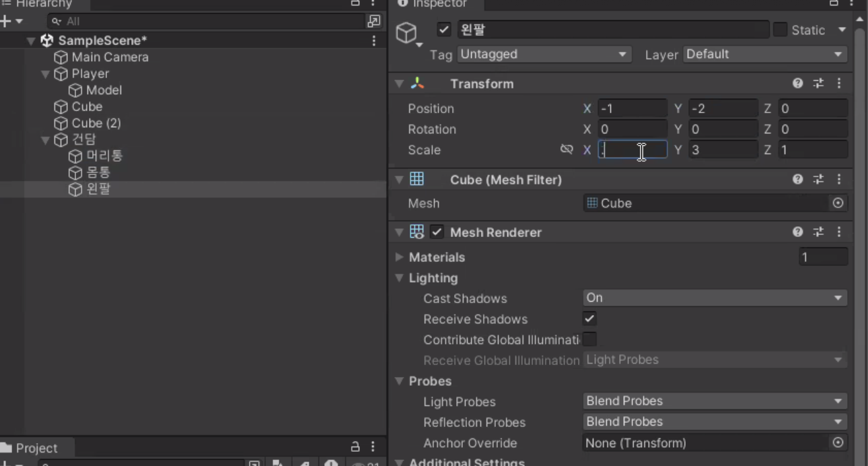This screenshot has height=466, width=868.
Task: Click the Position Y field
Action: pyautogui.click(x=723, y=108)
